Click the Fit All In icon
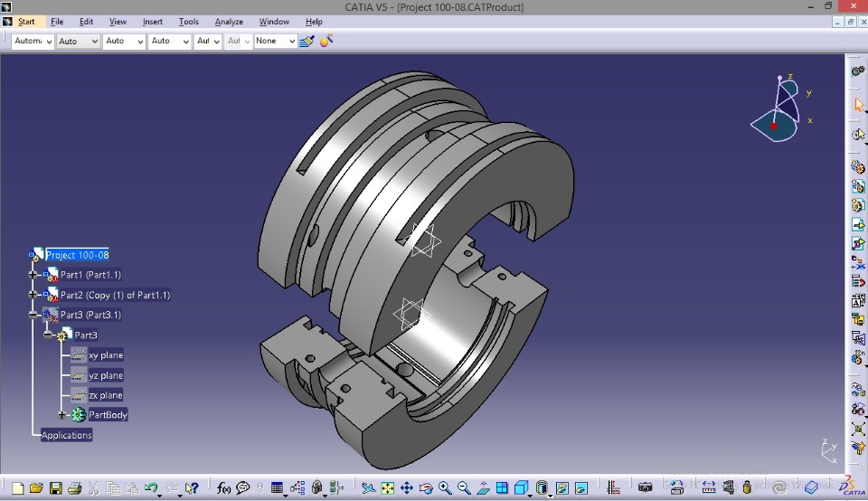The image size is (868, 501). pyautogui.click(x=388, y=487)
